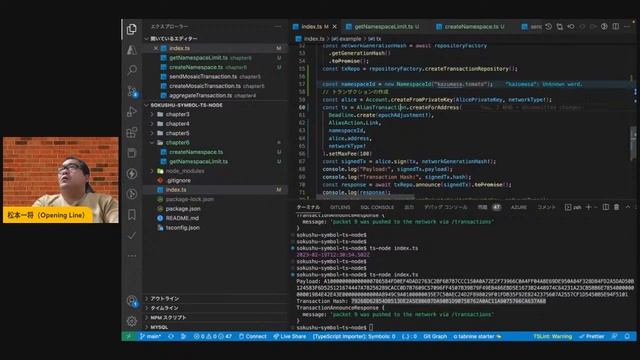Close the index.ts editor tab

click(335, 27)
